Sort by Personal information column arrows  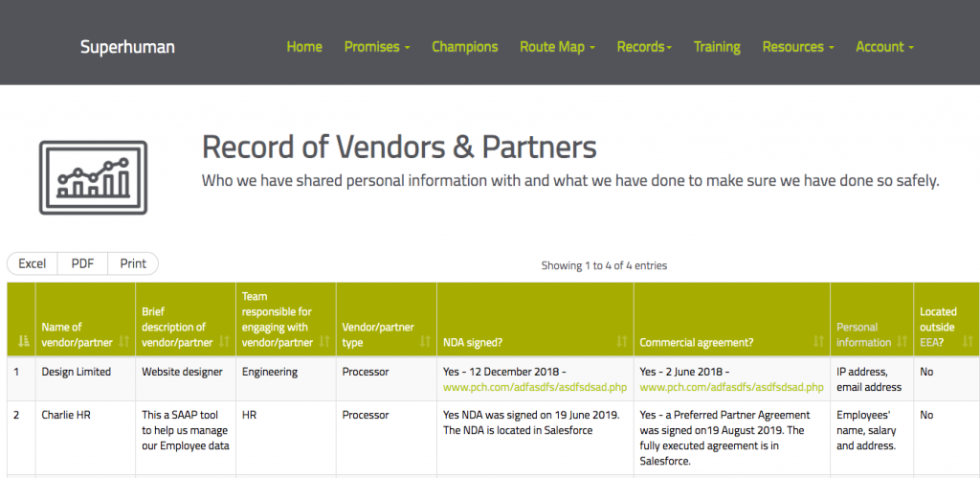click(x=902, y=342)
